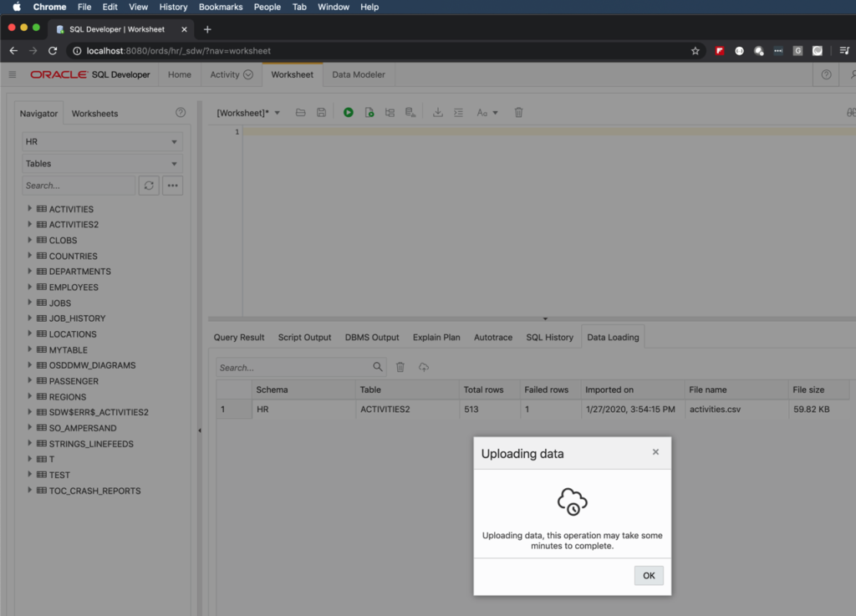Open Navigator panel help icon
Image resolution: width=856 pixels, height=616 pixels.
(x=181, y=112)
